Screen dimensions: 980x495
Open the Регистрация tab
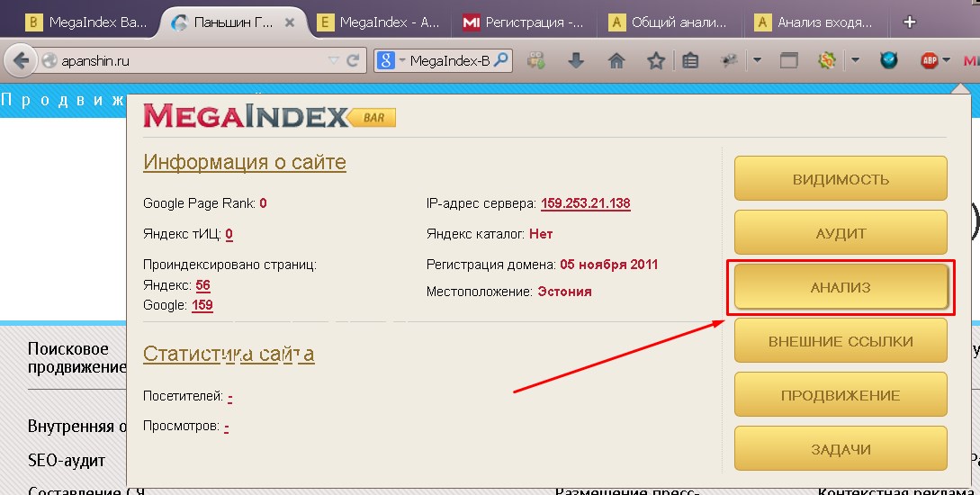524,22
